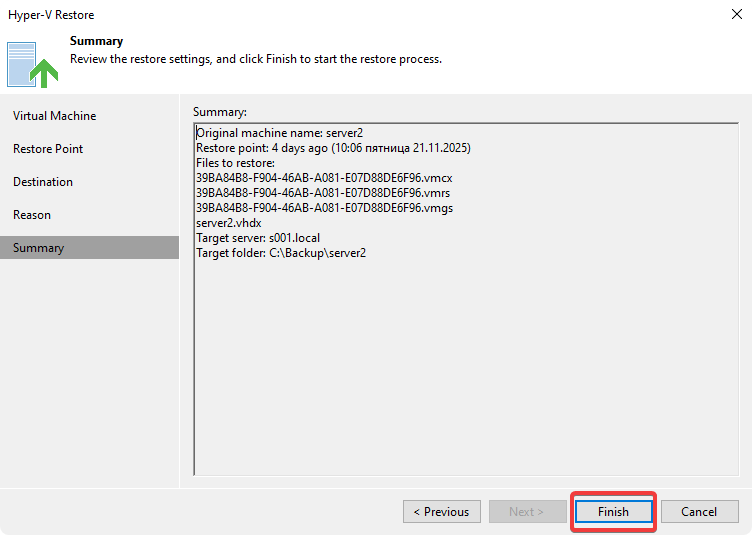
Task: Switch to the Restore Point step
Action: (x=48, y=149)
